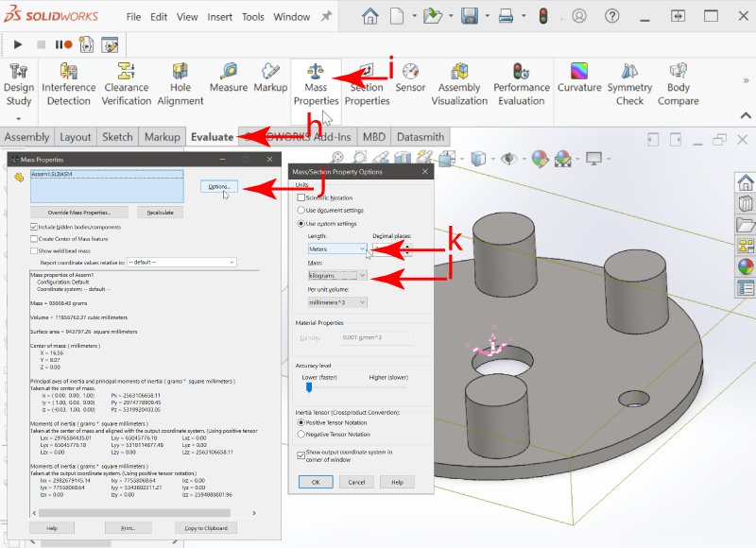Open the Design Study tool
The height and width of the screenshot is (548, 756).
[x=19, y=85]
